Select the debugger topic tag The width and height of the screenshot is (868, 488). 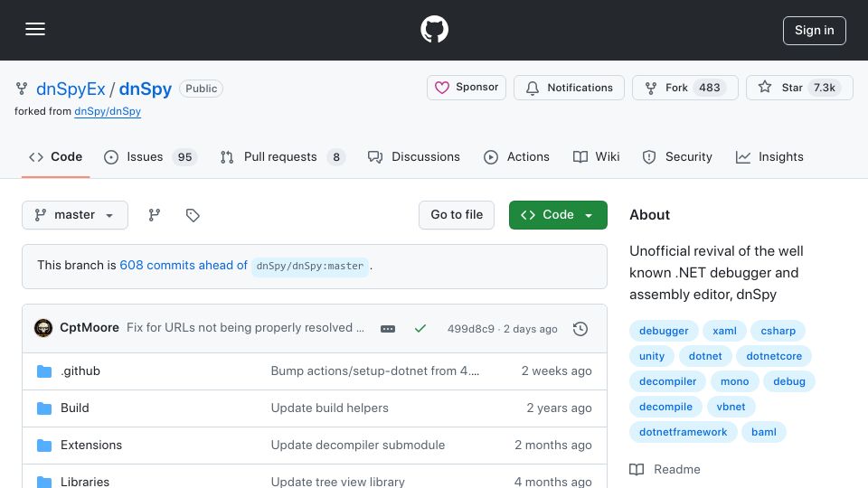[x=664, y=331]
